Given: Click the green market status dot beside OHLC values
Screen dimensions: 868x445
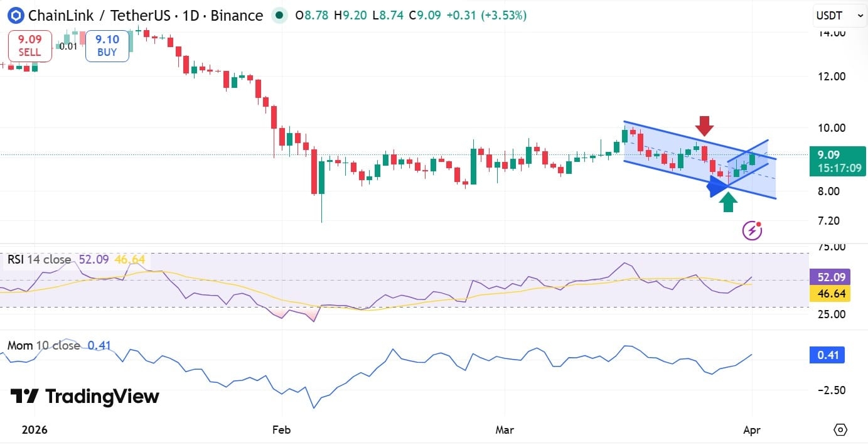Looking at the screenshot, I should (x=279, y=15).
